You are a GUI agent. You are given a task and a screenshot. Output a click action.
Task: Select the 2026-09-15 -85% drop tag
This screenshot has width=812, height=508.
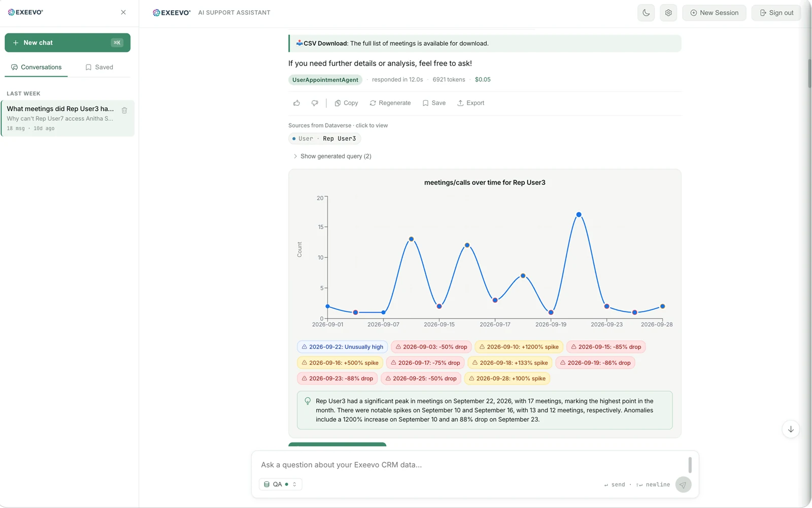tap(606, 347)
